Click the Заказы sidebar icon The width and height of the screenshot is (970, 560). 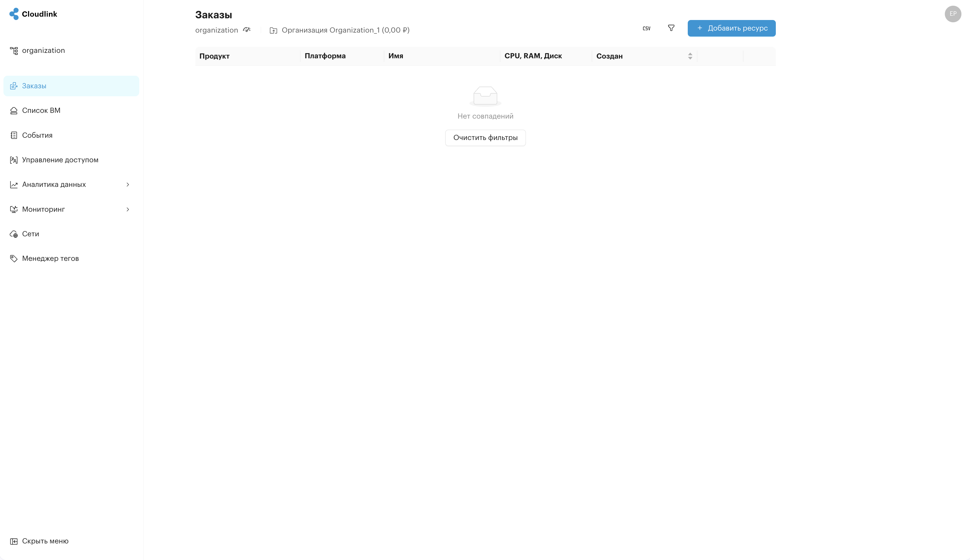(x=14, y=86)
